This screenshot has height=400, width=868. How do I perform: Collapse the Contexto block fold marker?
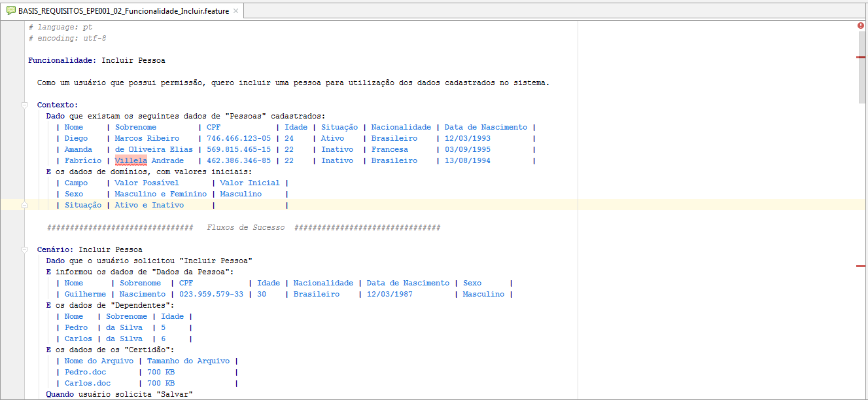point(24,105)
